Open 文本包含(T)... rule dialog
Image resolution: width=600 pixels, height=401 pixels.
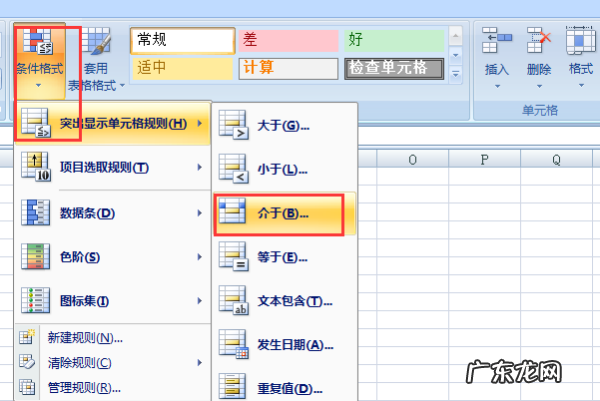[285, 301]
